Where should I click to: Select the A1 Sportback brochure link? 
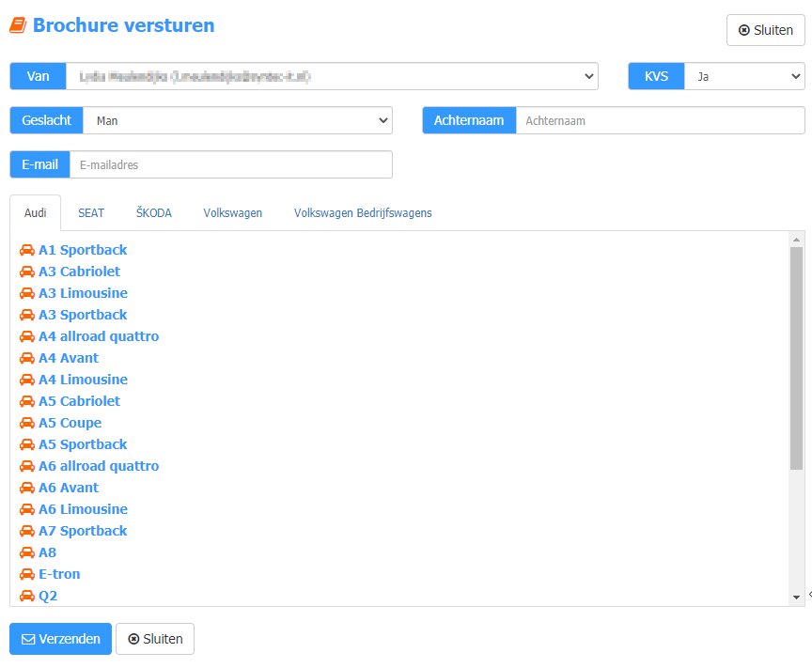pos(83,250)
